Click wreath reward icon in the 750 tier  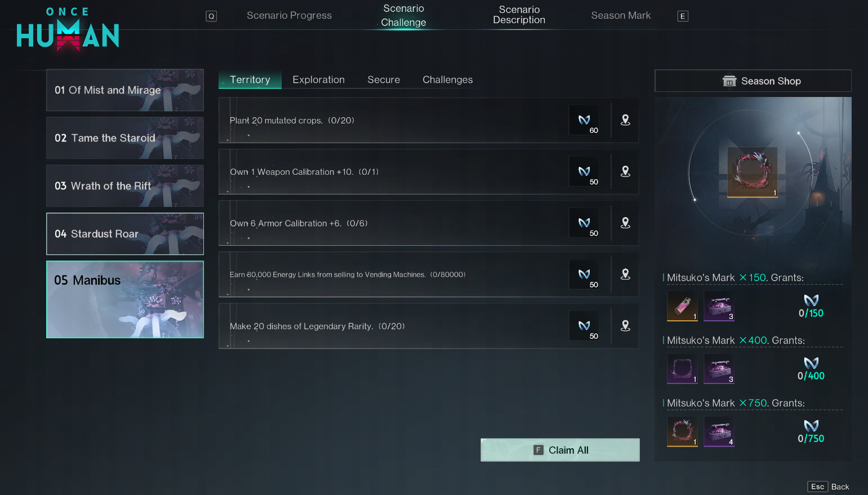tap(682, 431)
